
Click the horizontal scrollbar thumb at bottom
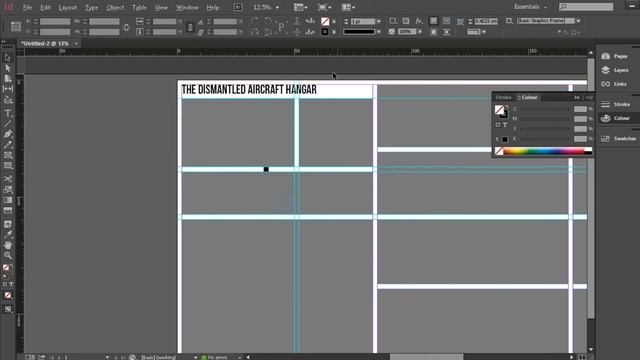pos(427,357)
